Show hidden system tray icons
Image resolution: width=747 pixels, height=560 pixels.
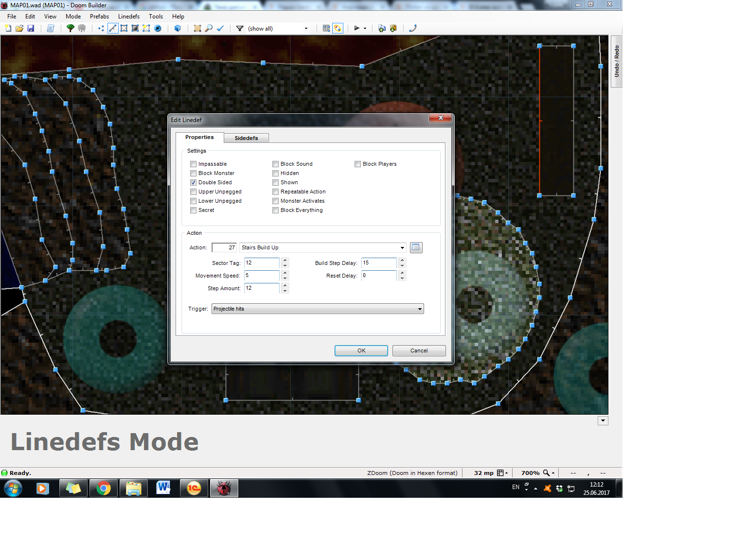pos(535,489)
